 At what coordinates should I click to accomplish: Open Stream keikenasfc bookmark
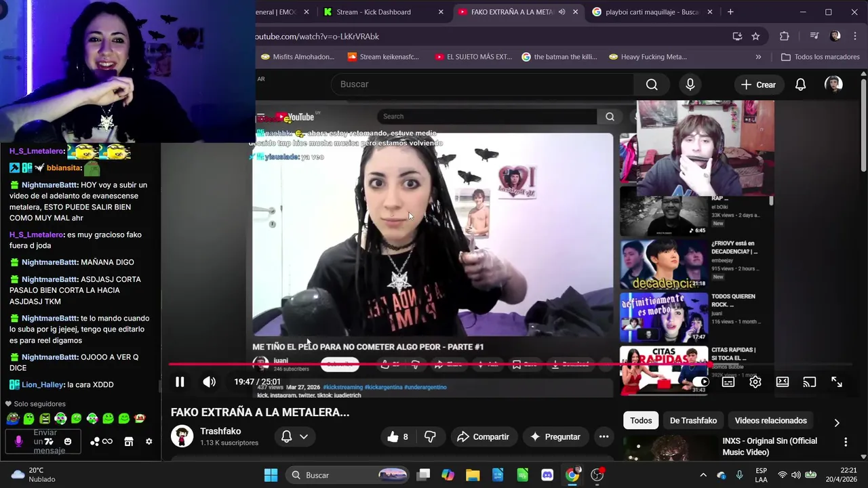pyautogui.click(x=383, y=57)
